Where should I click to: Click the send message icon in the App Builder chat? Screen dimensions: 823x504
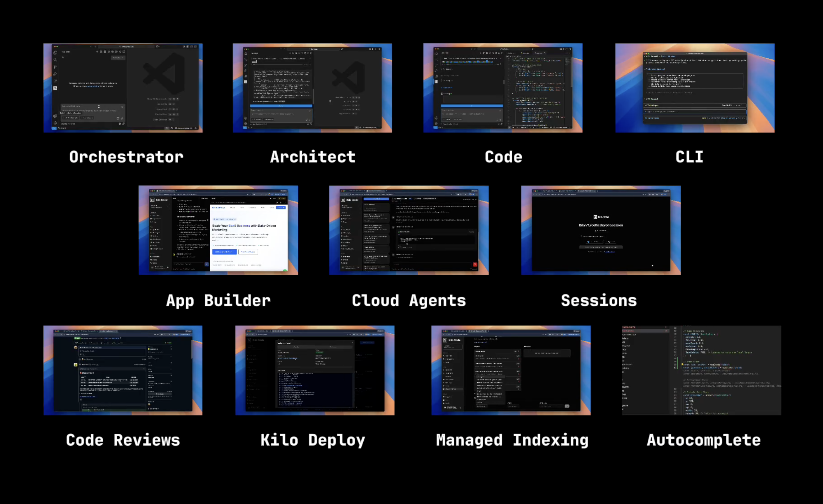tap(207, 264)
